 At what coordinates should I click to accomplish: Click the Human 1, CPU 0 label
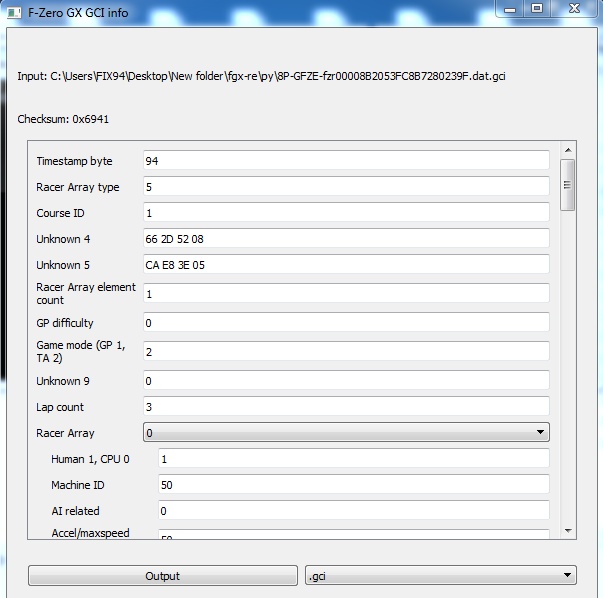click(x=90, y=459)
